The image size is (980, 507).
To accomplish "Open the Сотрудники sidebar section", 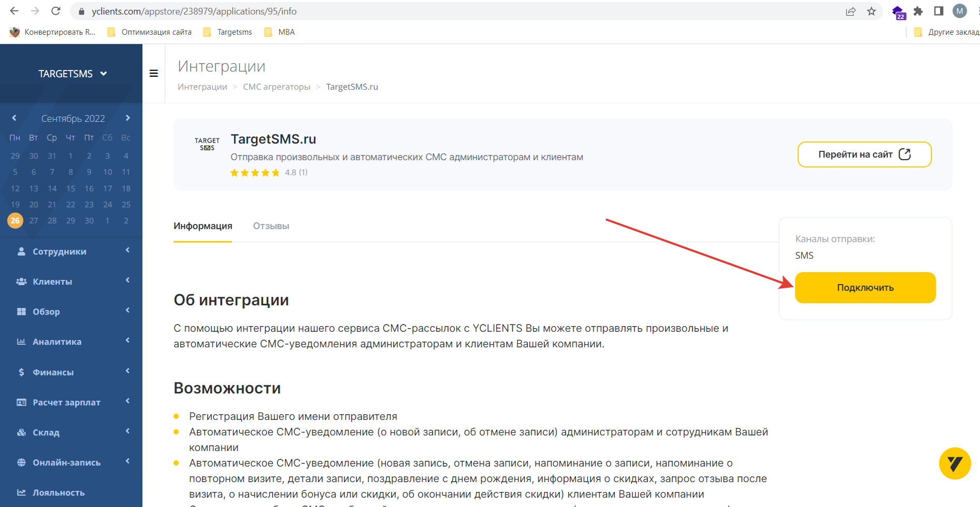I will point(71,251).
